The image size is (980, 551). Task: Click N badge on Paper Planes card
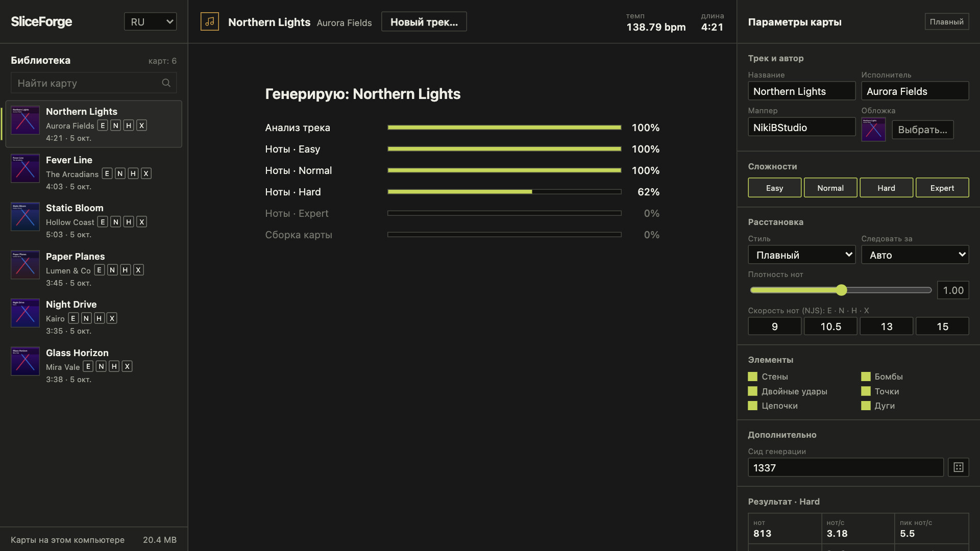112,270
